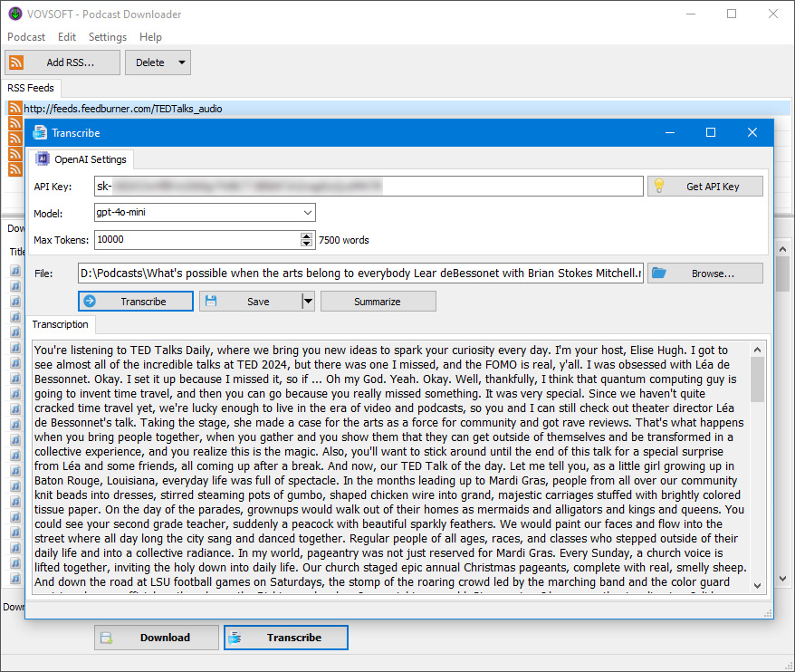Click the bottom Transcribe button in the main window
The width and height of the screenshot is (795, 672).
point(286,638)
